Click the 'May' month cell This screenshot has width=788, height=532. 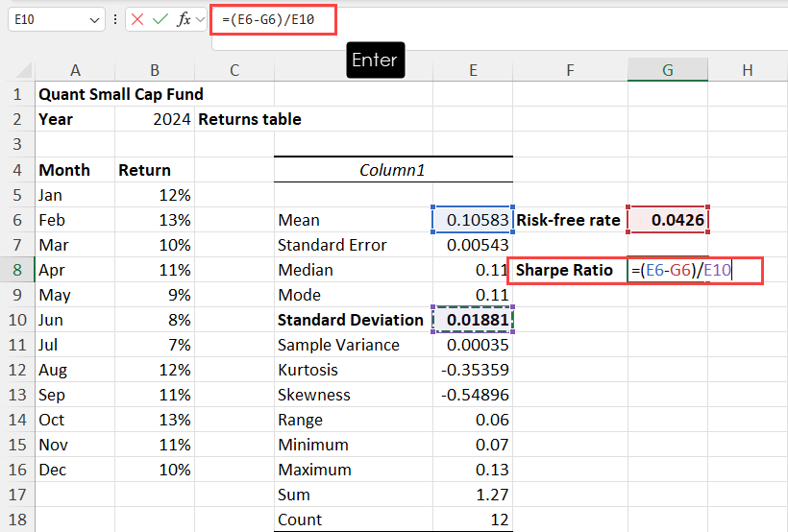coord(75,295)
